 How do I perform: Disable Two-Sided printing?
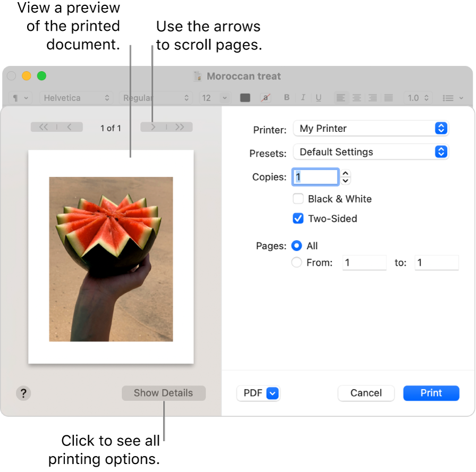[x=298, y=218]
